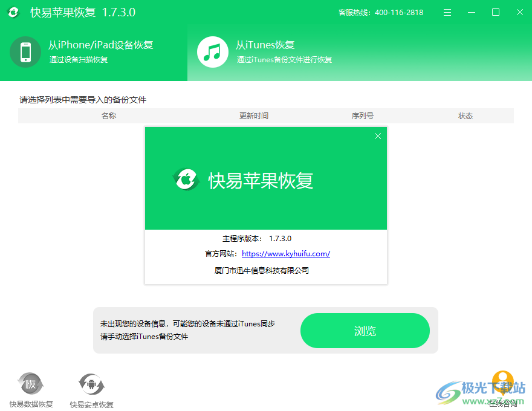Click the dialog's 快易苹果恢复 logo icon
The width and height of the screenshot is (532, 411).
pyautogui.click(x=186, y=180)
